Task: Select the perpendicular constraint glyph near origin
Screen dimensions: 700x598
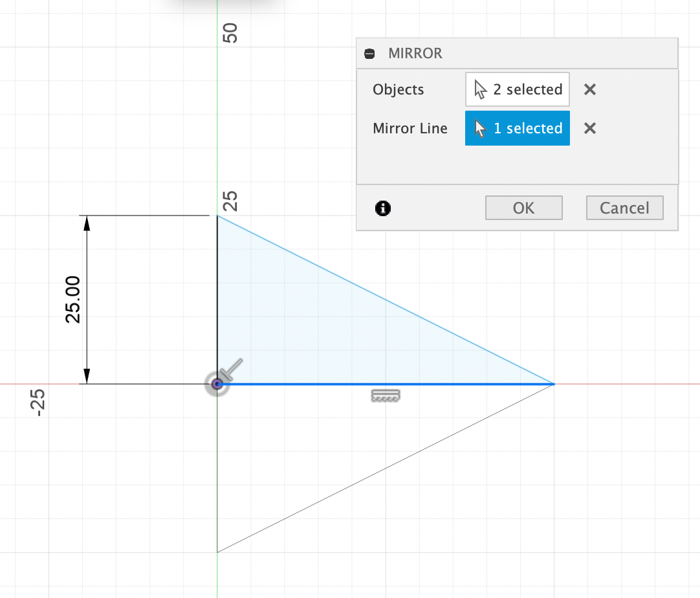Action: [x=231, y=369]
